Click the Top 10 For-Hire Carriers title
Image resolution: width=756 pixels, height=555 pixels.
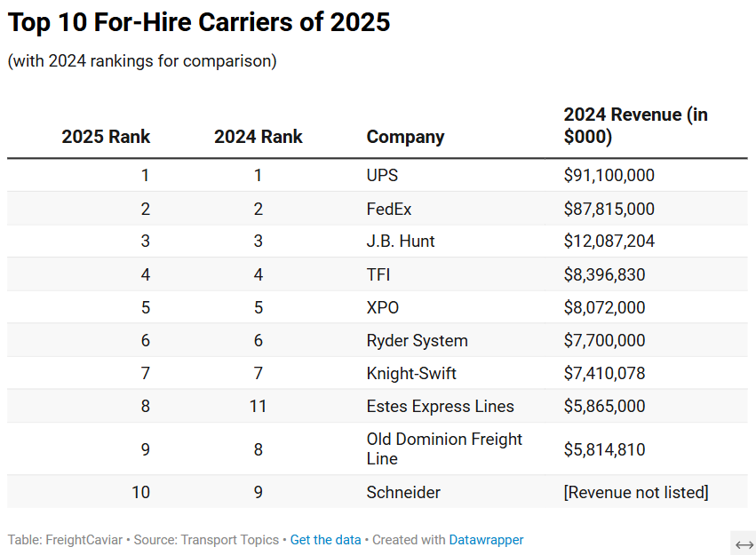(199, 23)
